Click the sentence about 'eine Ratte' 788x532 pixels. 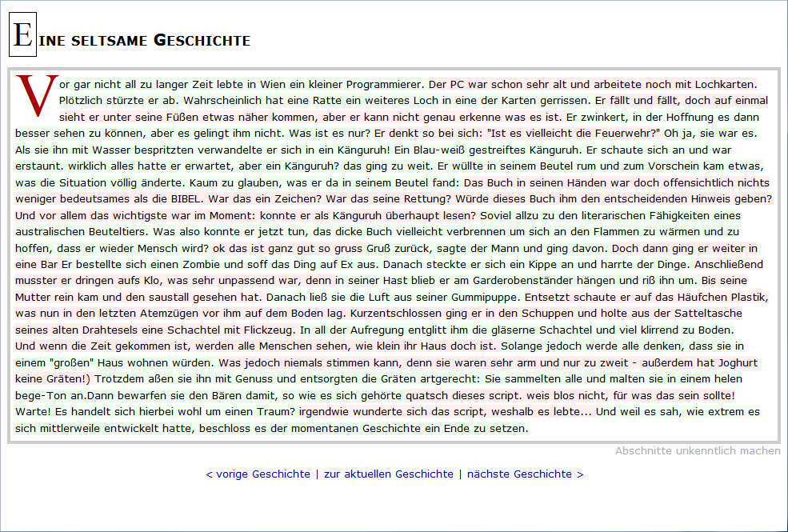pos(386,101)
